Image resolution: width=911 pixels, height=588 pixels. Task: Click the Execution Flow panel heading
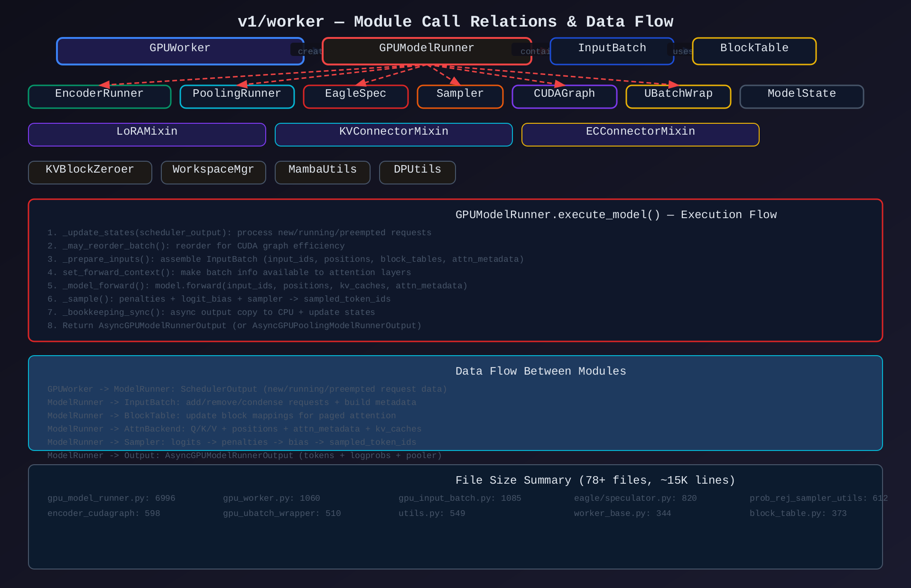pos(616,215)
